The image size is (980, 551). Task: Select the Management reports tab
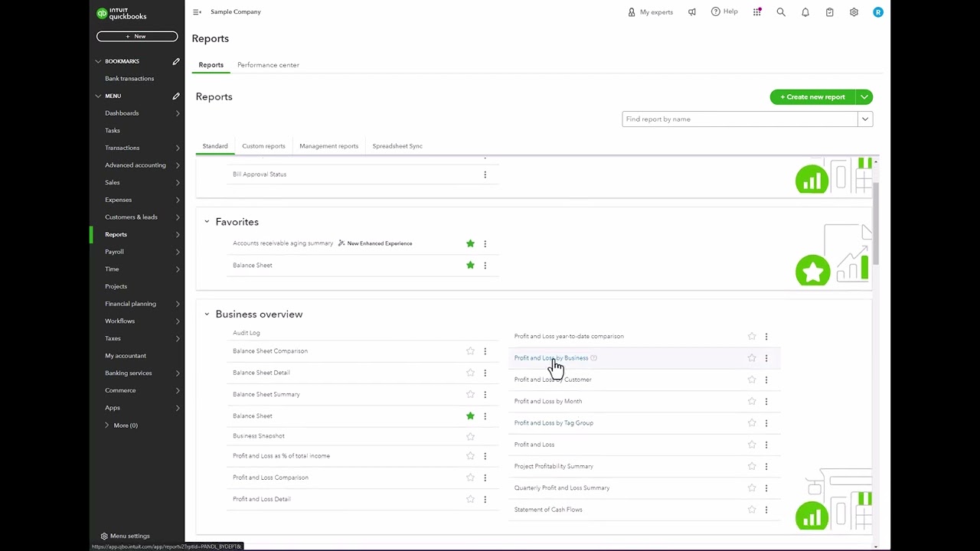pos(328,146)
